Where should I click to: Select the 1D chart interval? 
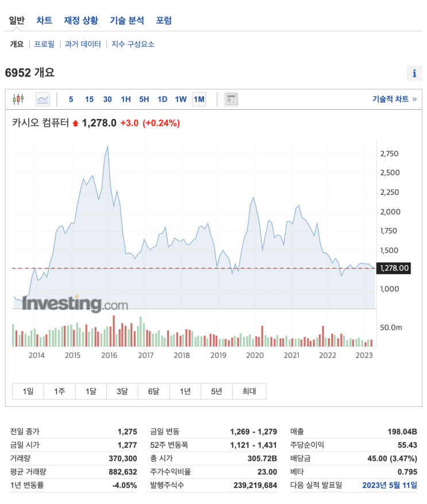163,99
